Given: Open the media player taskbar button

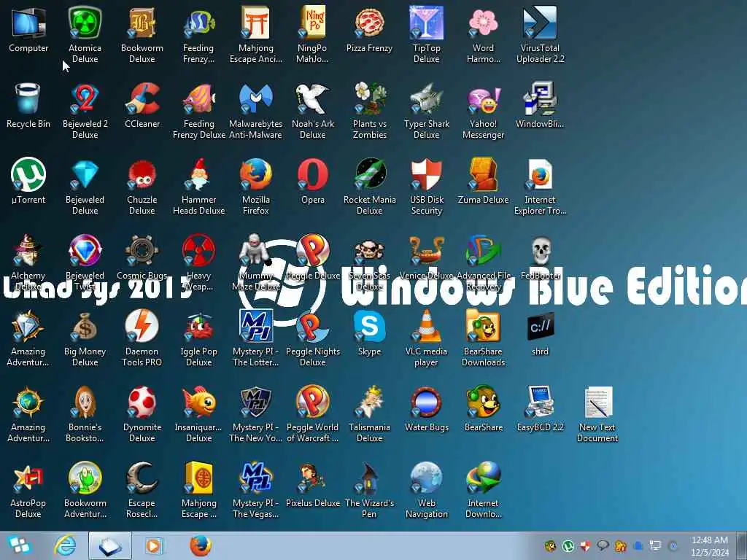Looking at the screenshot, I should 154,545.
